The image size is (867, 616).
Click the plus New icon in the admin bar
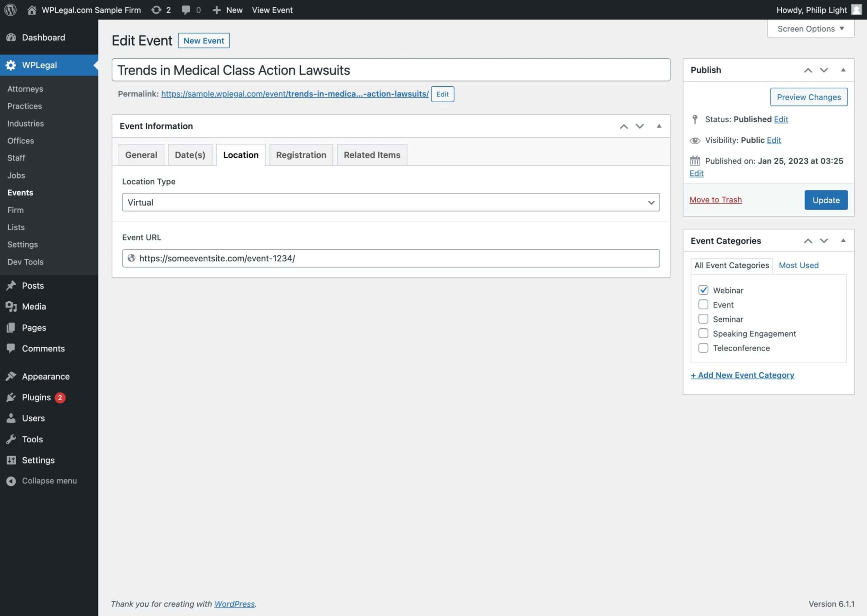click(x=216, y=10)
